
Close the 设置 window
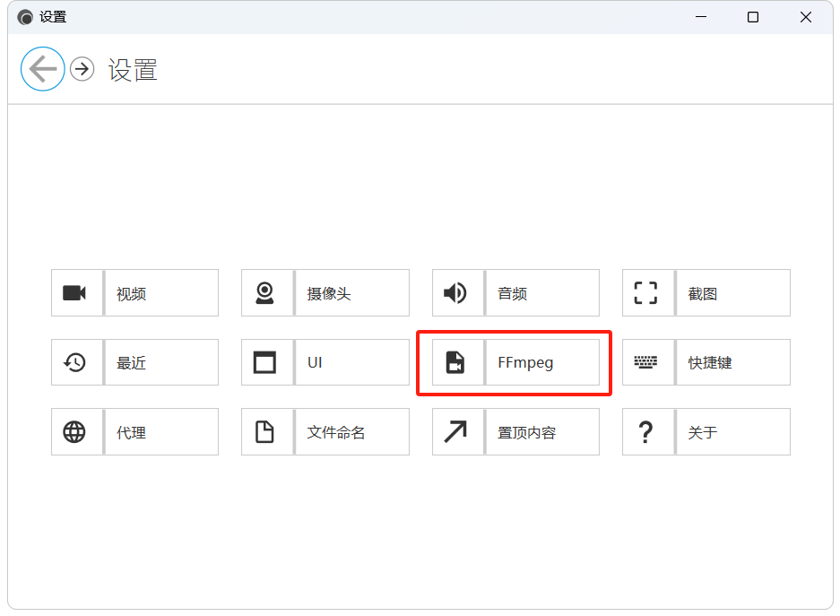coord(806,17)
